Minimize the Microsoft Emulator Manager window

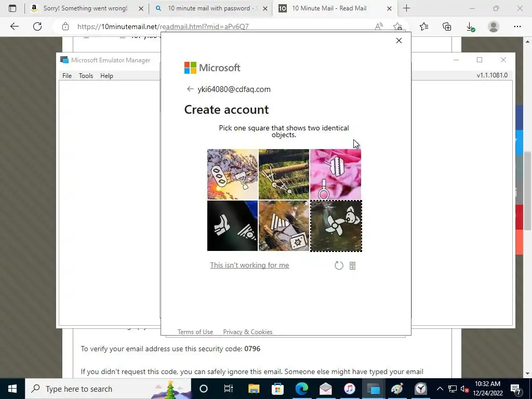pyautogui.click(x=456, y=60)
